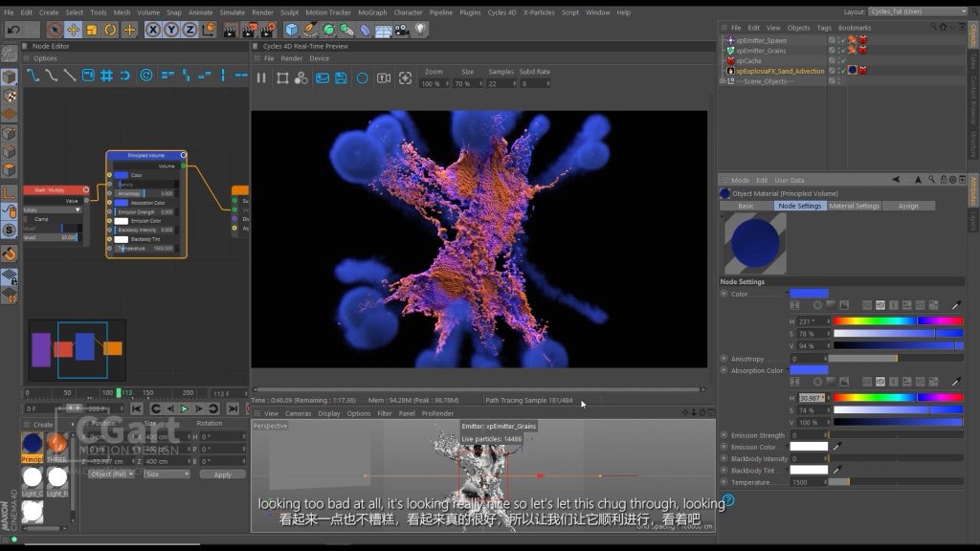Select xpExplosiaFX_Sand_Advection in object manager
Screen dimensions: 980x551
(x=780, y=71)
